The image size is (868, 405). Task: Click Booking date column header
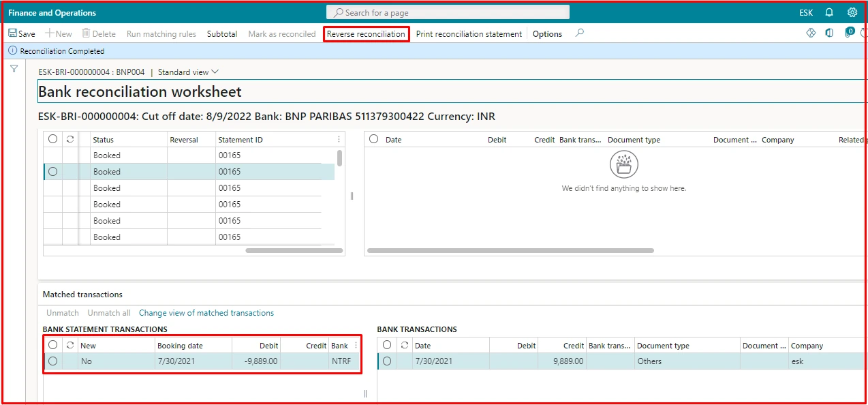193,346
